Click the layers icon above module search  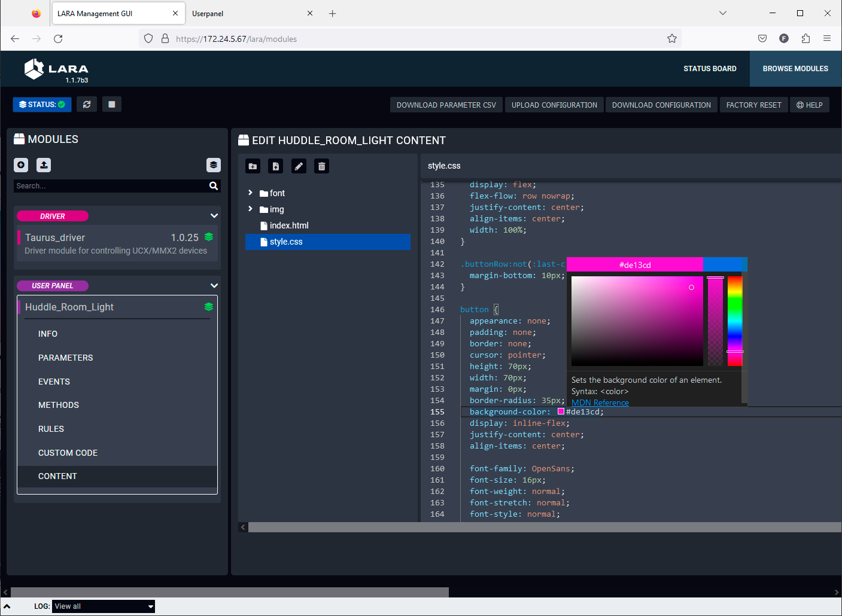pos(214,165)
